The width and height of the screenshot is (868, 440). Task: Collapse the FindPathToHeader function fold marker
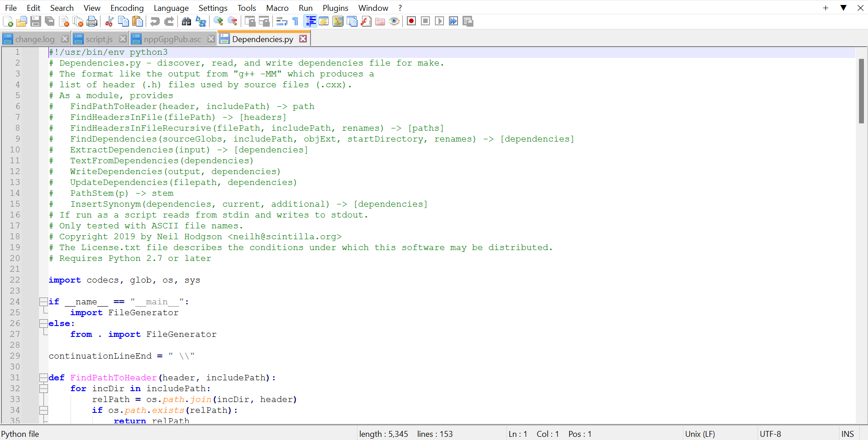(43, 378)
